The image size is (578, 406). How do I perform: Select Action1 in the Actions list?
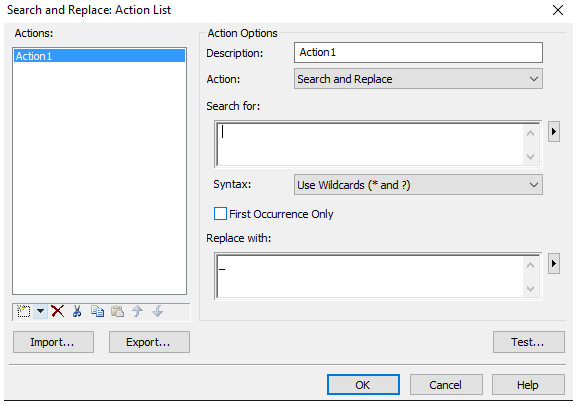tap(99, 56)
